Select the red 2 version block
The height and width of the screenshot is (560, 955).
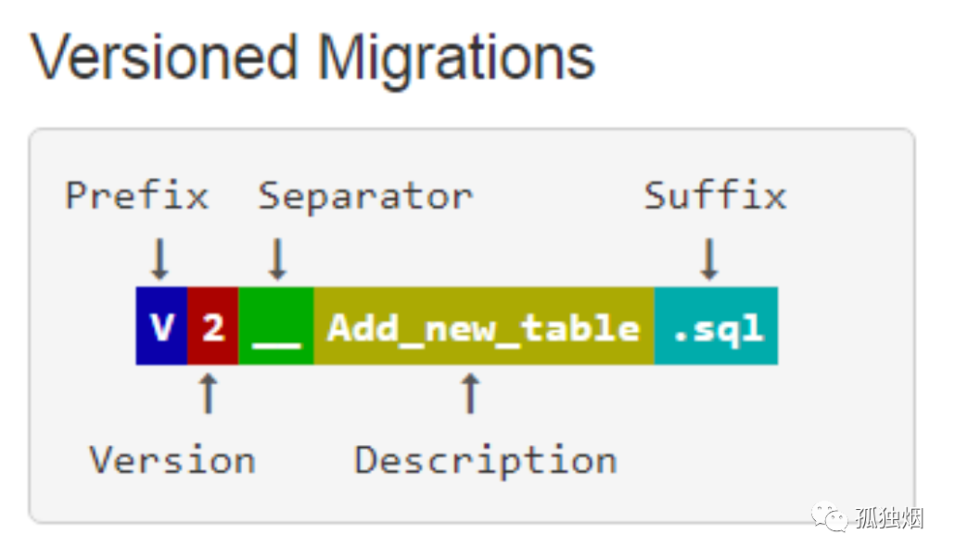212,326
